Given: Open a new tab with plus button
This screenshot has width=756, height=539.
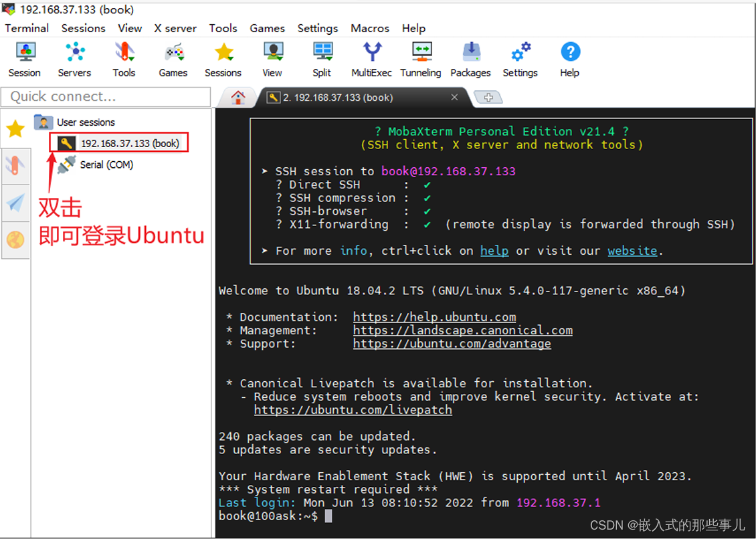Looking at the screenshot, I should (488, 98).
